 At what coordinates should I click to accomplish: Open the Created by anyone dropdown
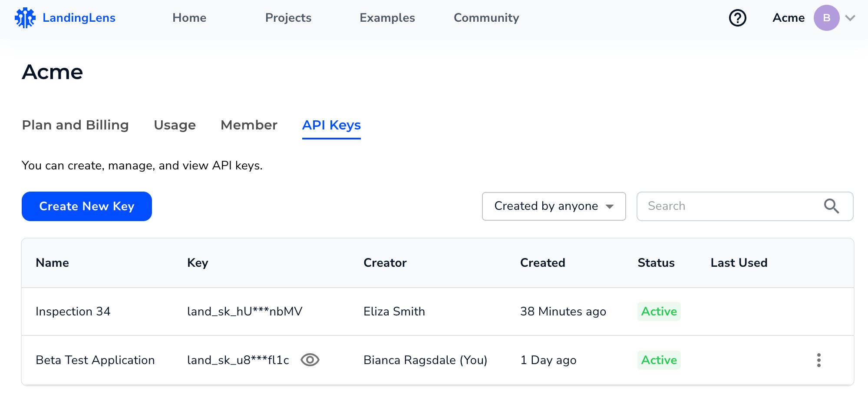point(554,206)
